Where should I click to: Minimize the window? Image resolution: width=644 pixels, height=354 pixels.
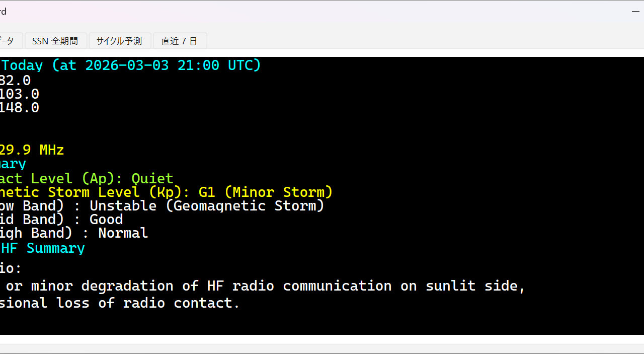point(635,11)
